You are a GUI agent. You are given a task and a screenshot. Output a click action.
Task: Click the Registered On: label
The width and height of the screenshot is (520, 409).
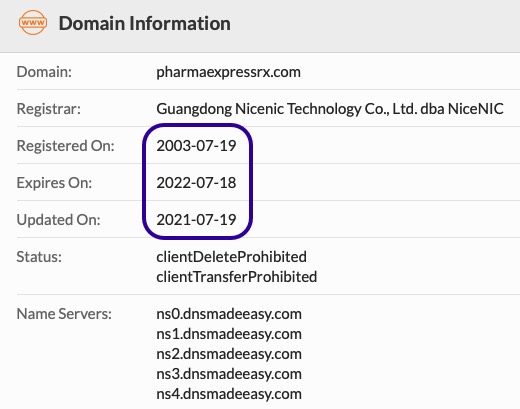pyautogui.click(x=66, y=146)
